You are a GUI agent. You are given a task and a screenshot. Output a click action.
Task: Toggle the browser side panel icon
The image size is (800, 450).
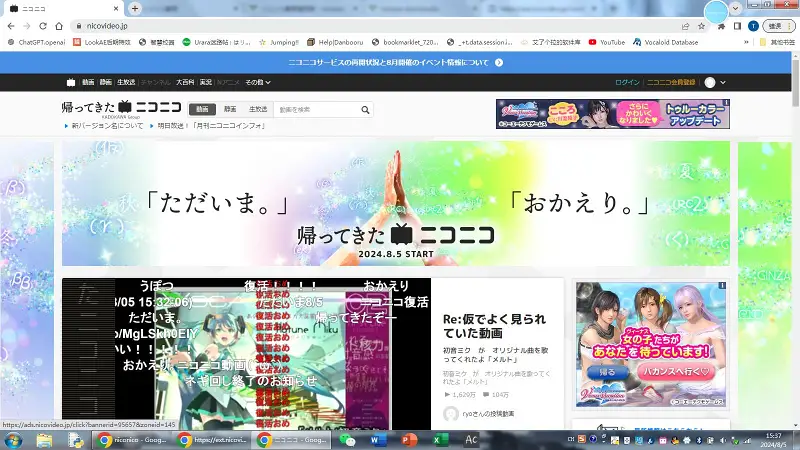(737, 26)
